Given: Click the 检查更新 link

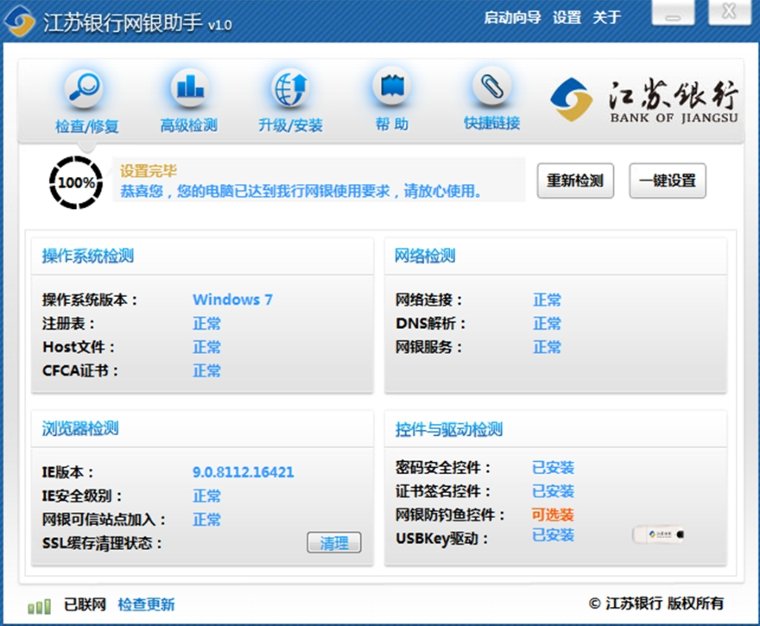Looking at the screenshot, I should coord(146,605).
